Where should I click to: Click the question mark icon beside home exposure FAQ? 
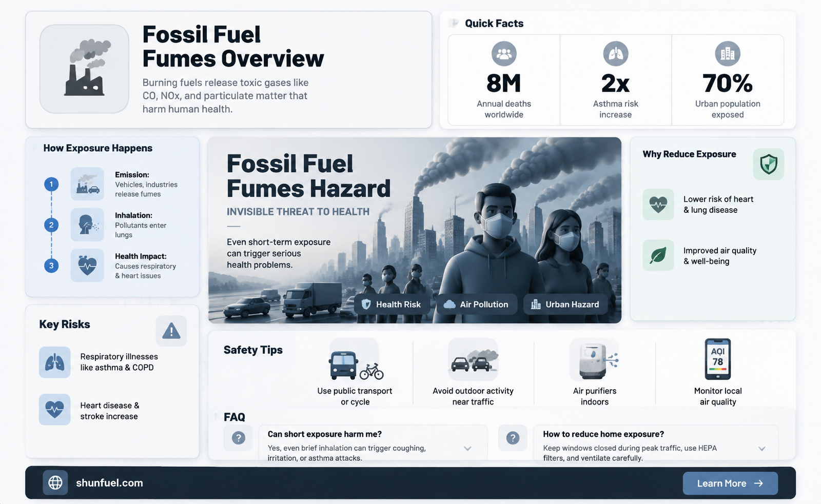coord(513,438)
